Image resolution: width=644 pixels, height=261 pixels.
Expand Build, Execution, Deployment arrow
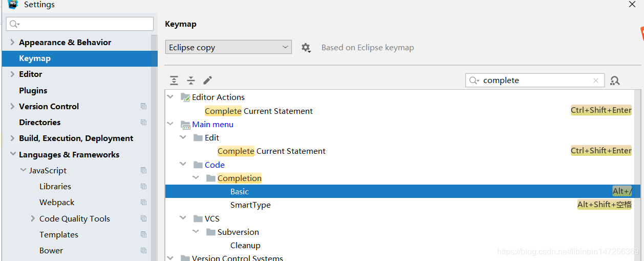pyautogui.click(x=12, y=138)
